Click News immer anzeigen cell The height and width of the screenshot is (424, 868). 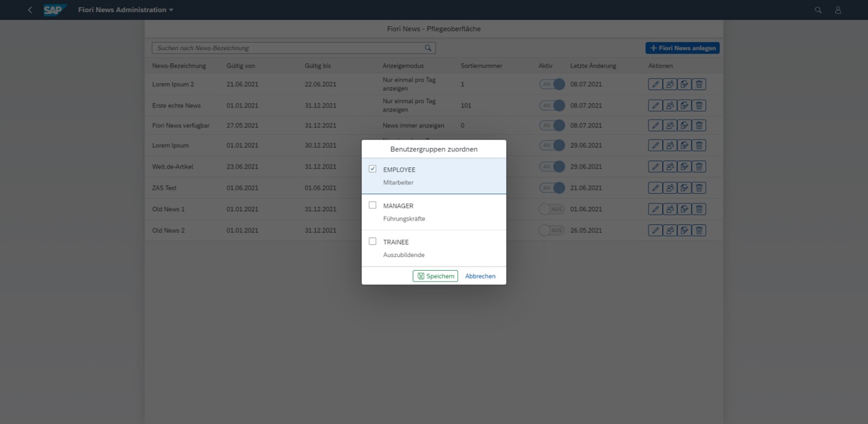tap(414, 125)
